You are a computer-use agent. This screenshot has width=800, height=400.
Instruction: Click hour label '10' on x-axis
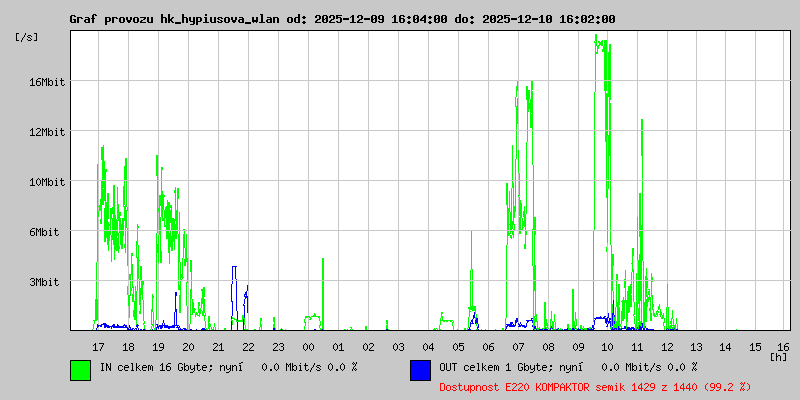pos(607,347)
